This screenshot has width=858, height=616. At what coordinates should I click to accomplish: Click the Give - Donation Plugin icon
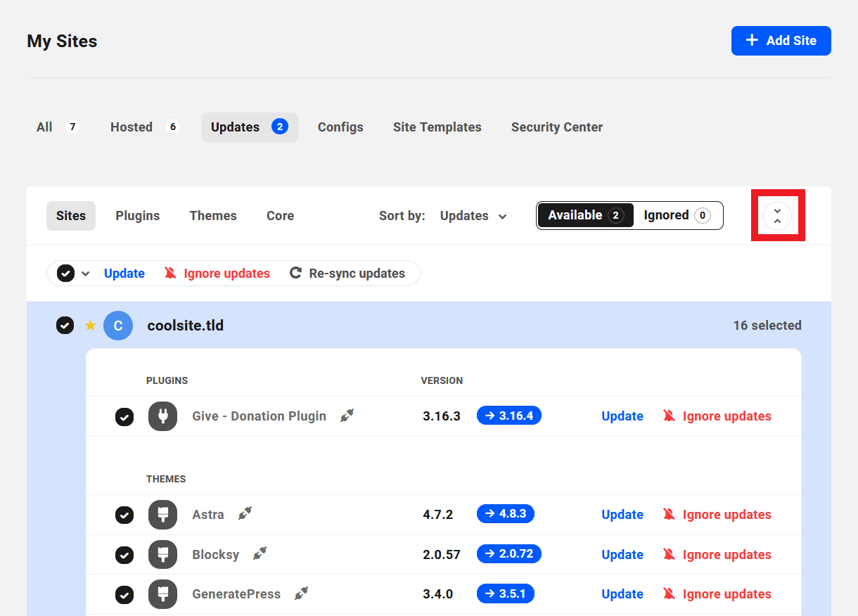click(x=162, y=416)
